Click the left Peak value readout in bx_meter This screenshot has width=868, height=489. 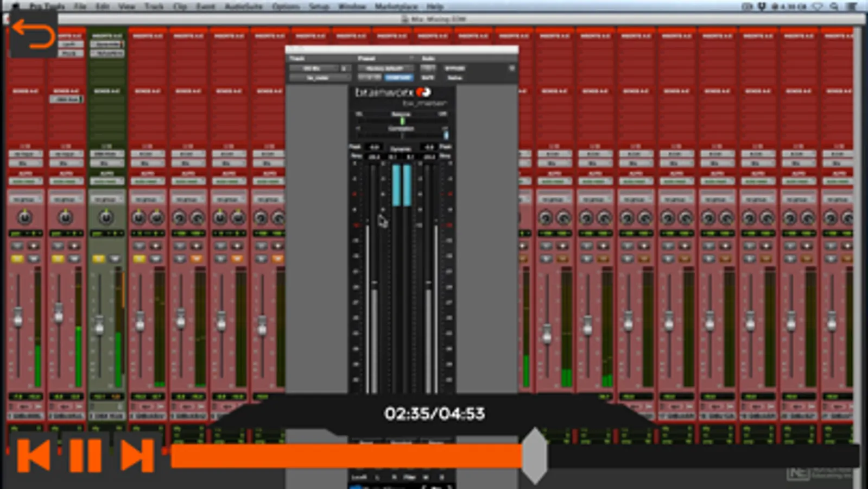375,147
